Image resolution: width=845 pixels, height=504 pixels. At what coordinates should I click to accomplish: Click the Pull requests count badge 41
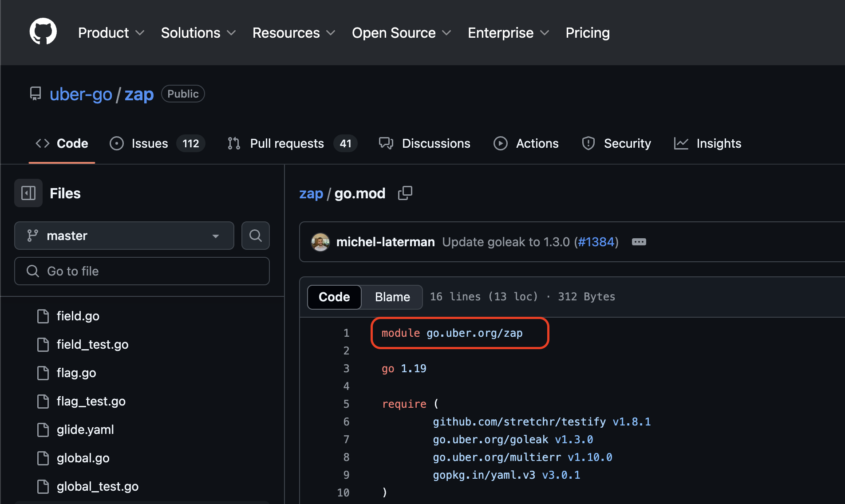pyautogui.click(x=345, y=143)
